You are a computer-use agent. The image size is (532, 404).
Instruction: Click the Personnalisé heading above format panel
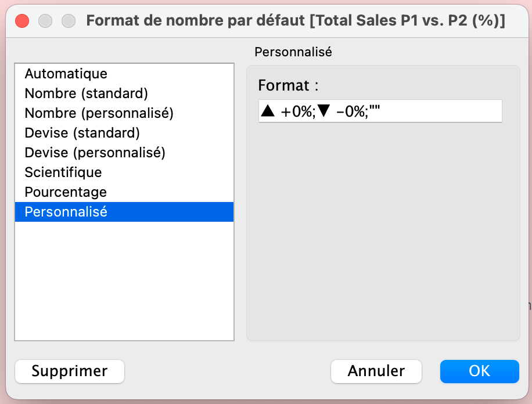293,52
